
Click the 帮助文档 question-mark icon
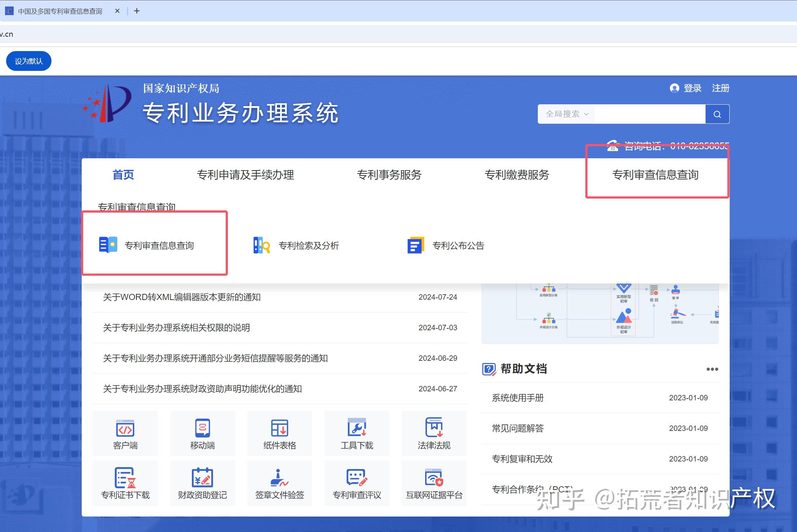point(489,369)
